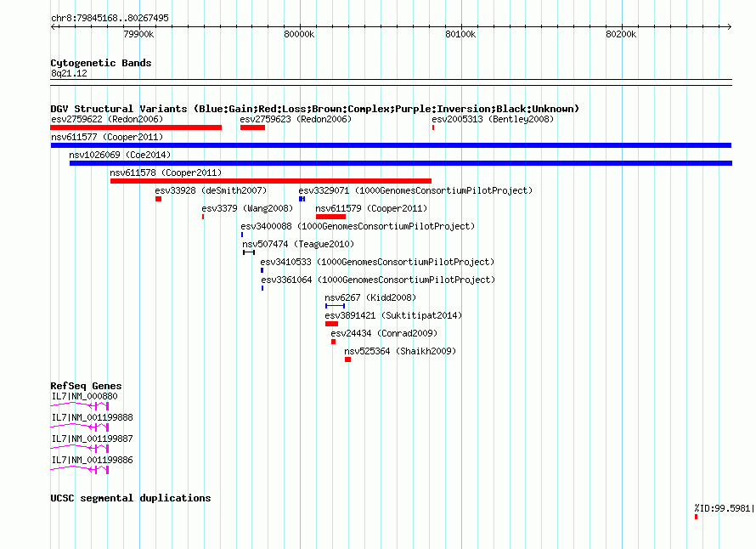Select the nsv507474 (Teague2010) black bracket glyph
This screenshot has width=756, height=549.
coord(249,252)
